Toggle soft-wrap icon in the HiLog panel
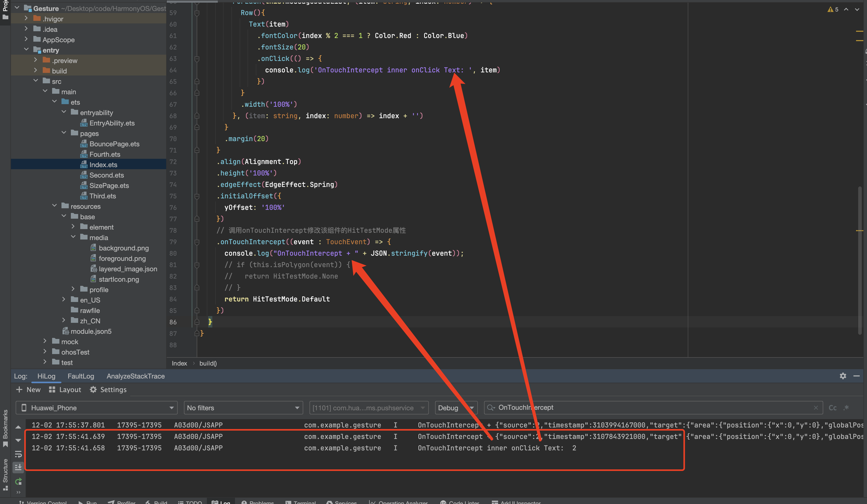The height and width of the screenshot is (504, 867). point(18,454)
